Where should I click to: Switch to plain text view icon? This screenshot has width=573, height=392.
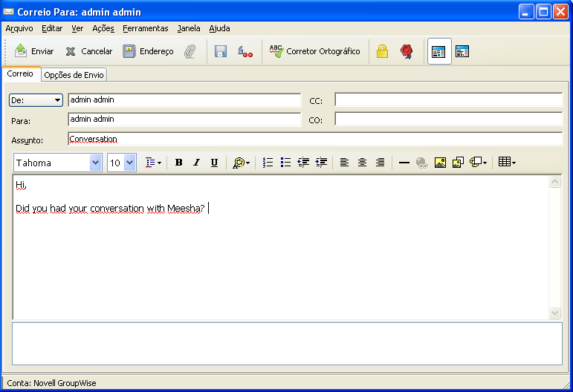coord(462,51)
